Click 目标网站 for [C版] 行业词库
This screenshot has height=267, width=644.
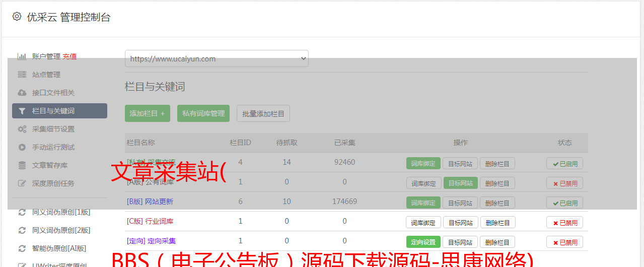click(x=461, y=222)
